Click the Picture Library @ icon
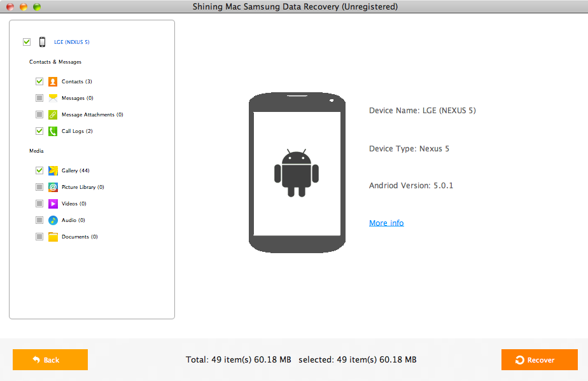The width and height of the screenshot is (588, 381). (53, 187)
